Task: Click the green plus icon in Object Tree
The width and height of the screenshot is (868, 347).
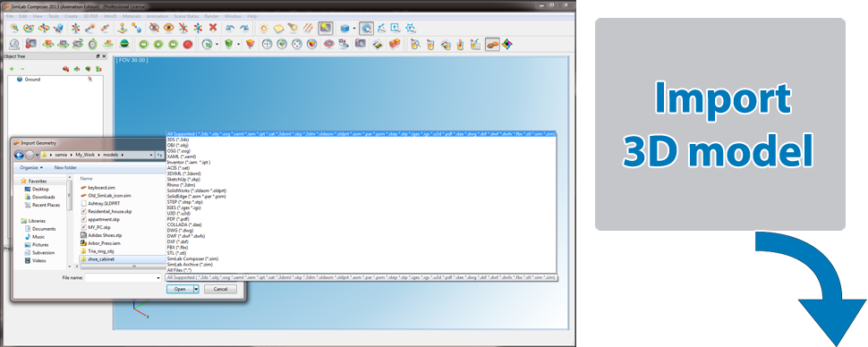Action: click(x=11, y=69)
